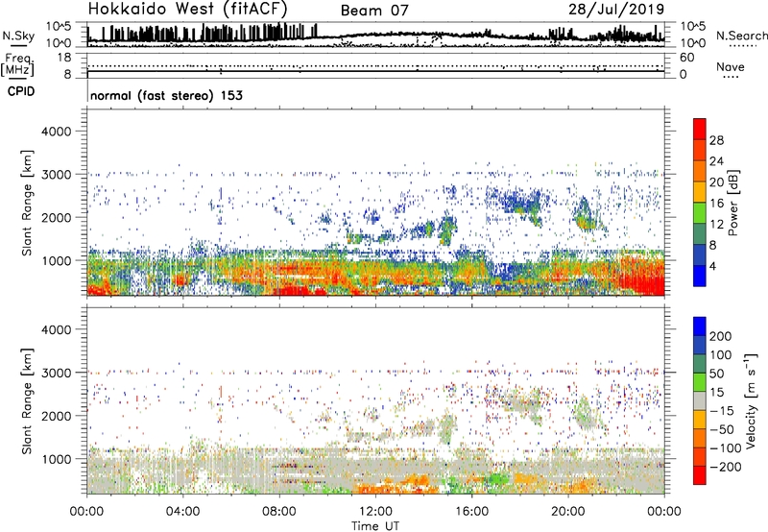
Task: Click the "50" value on Velocity color bar
Action: (716, 374)
